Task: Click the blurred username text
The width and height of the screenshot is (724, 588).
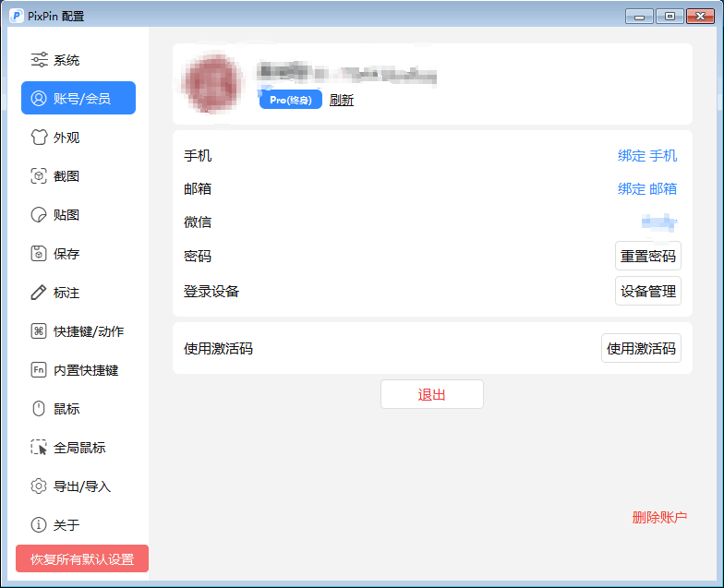Action: tap(347, 74)
